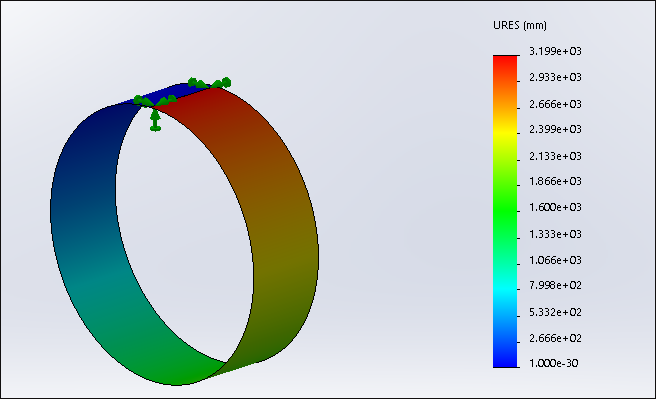Select the downward green force arrow
Screen dimensions: 656x399
[155, 120]
